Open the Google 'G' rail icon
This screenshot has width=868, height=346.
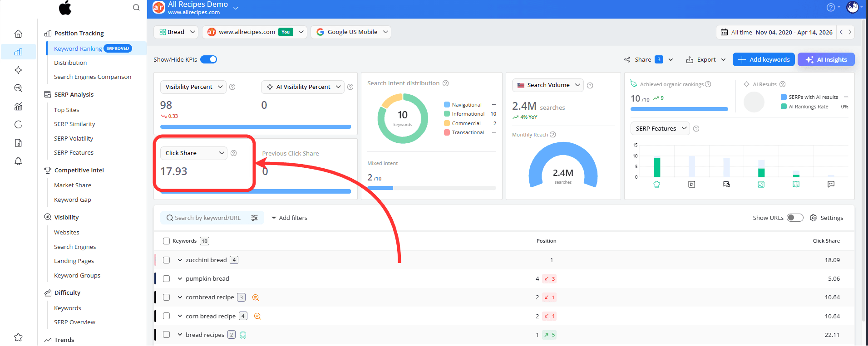tap(18, 125)
